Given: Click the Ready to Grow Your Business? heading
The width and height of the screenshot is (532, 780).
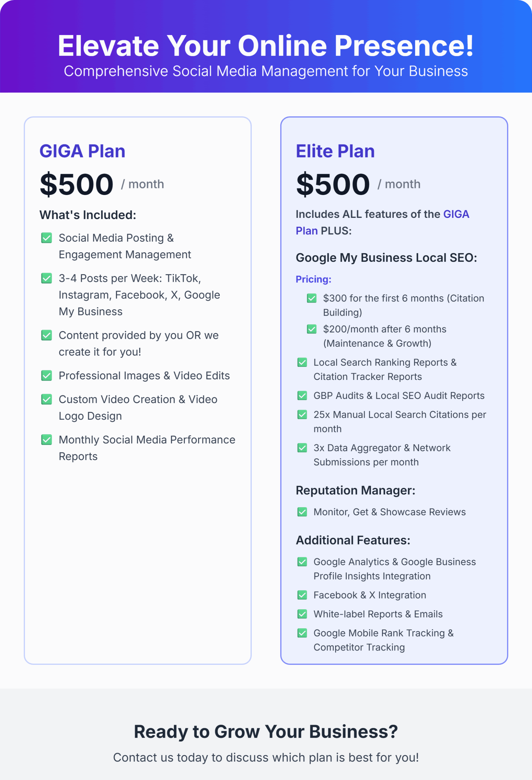Looking at the screenshot, I should (x=265, y=732).
